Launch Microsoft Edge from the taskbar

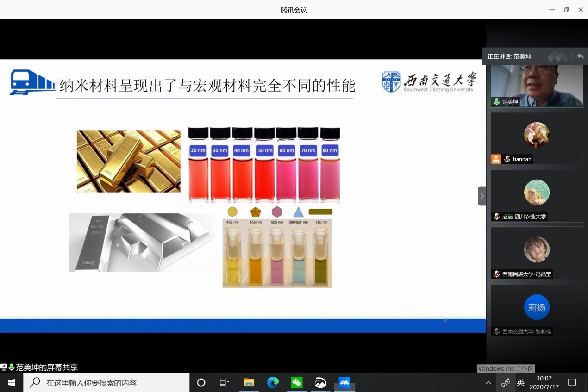tap(273, 382)
